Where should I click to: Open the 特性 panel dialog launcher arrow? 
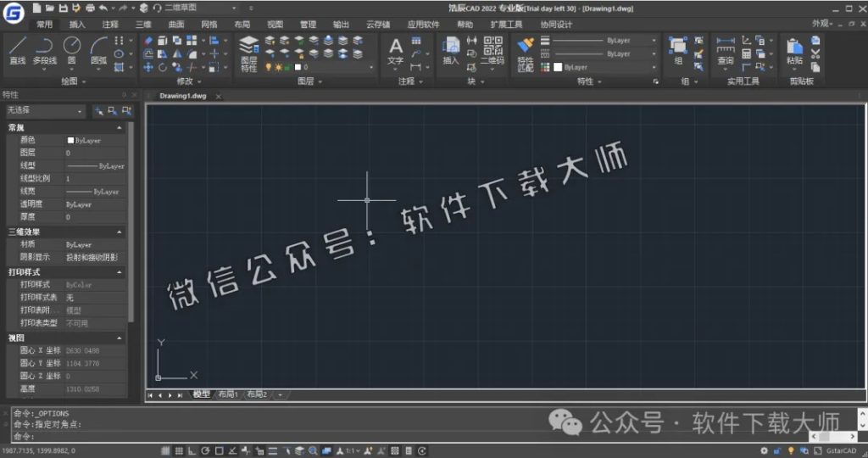pos(655,82)
